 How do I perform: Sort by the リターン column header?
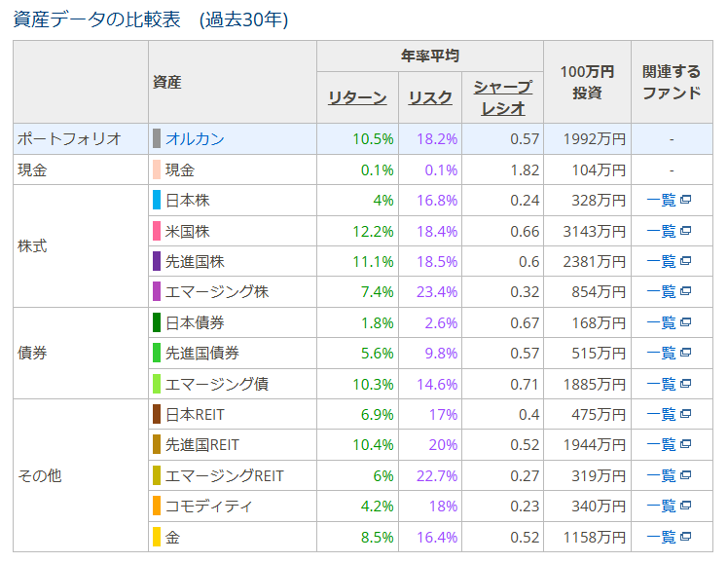(357, 97)
